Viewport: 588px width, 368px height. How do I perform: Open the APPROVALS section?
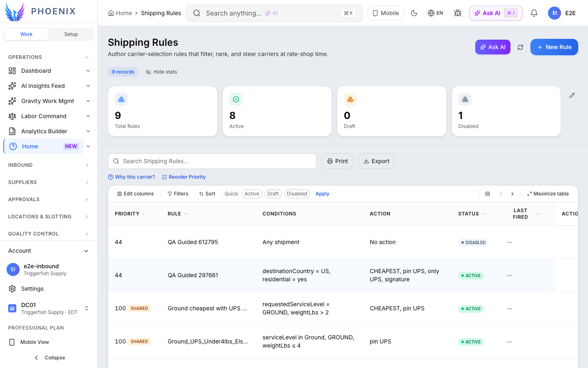click(x=49, y=200)
